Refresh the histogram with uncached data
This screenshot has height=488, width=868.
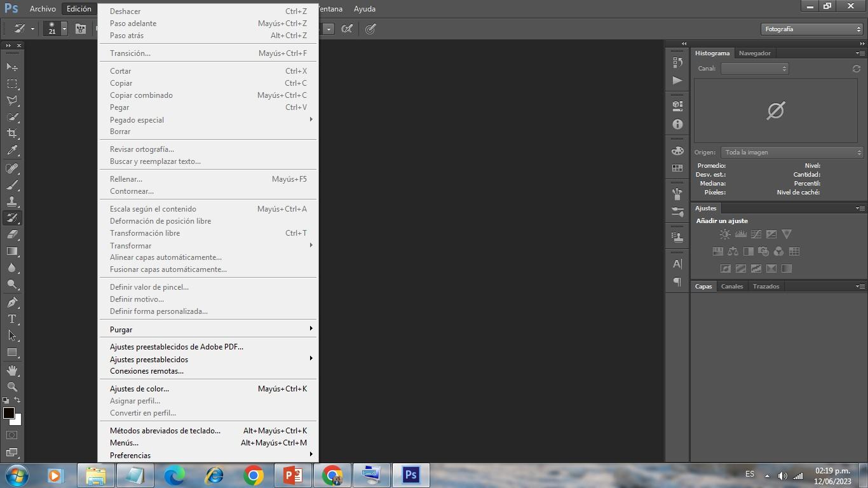click(856, 69)
